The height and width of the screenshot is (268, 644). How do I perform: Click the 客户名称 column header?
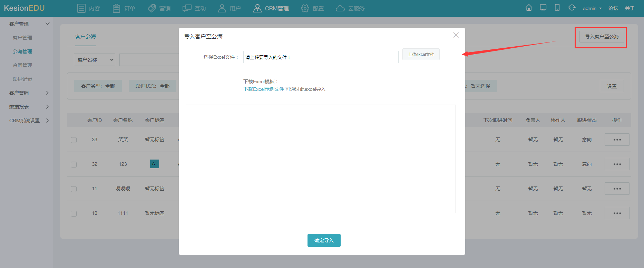click(x=123, y=120)
